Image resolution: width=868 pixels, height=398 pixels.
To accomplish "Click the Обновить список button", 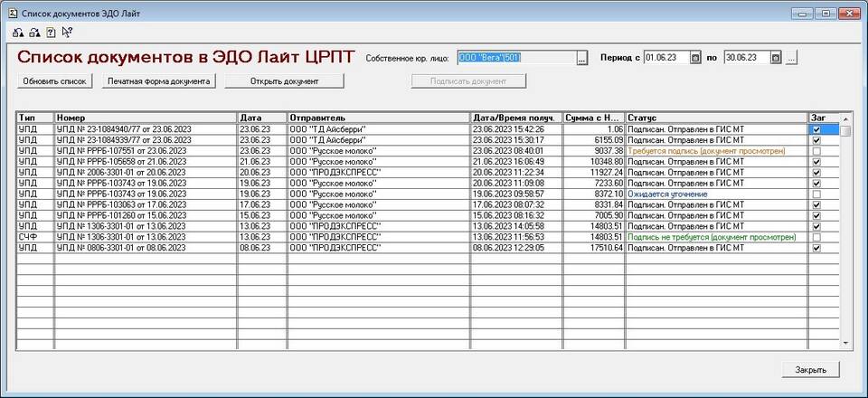I will coord(55,81).
